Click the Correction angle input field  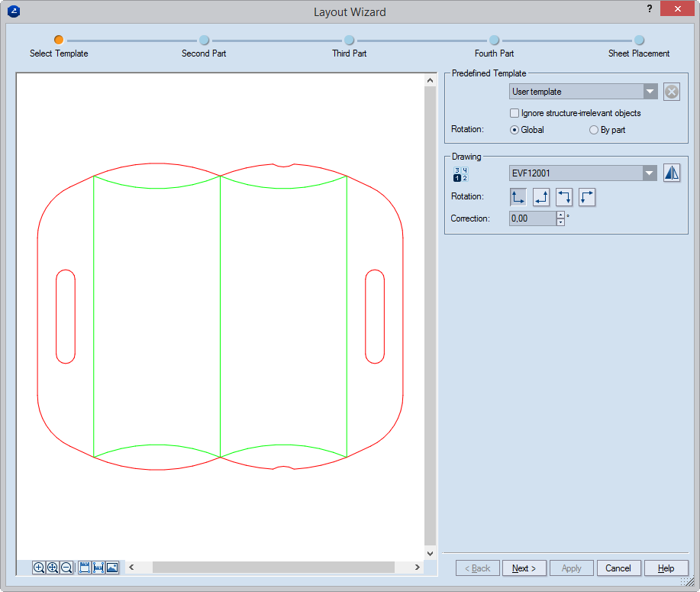pyautogui.click(x=532, y=218)
